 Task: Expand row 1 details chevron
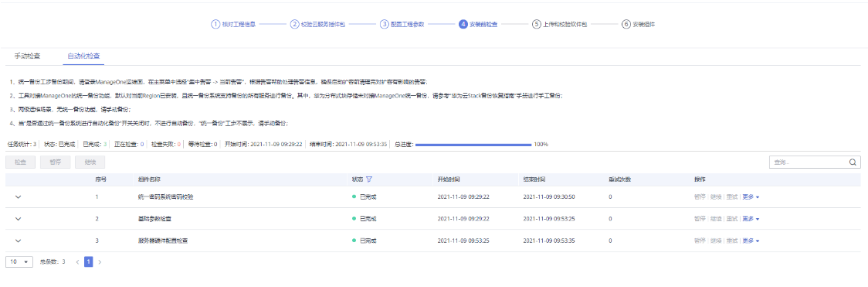point(19,196)
